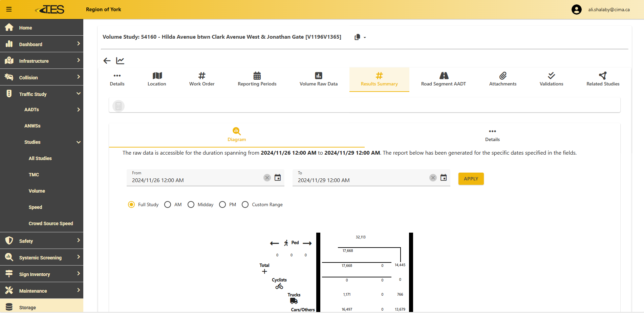Select the Midday radio button

pos(191,204)
